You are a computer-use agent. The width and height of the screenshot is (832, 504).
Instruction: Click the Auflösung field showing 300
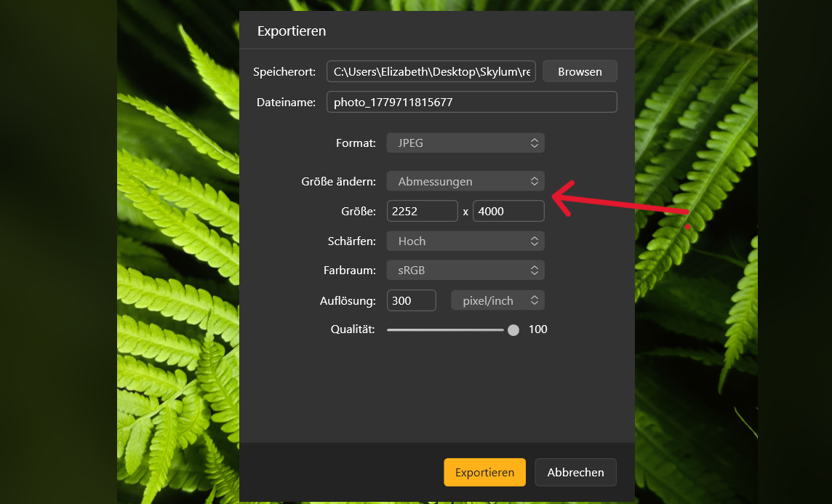click(x=412, y=300)
